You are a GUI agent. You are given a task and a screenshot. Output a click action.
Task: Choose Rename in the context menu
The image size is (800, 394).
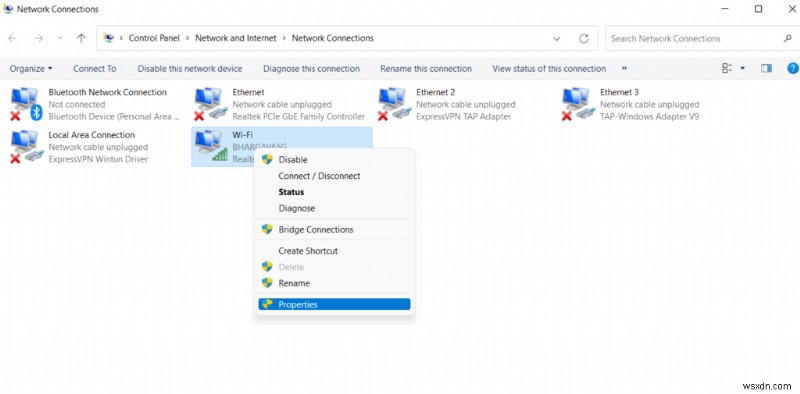pos(334,283)
